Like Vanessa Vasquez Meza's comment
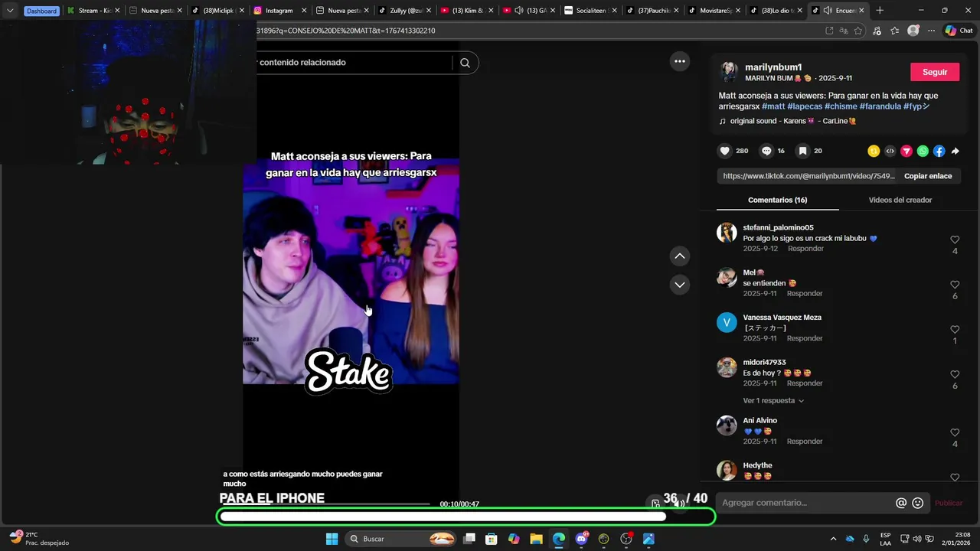The height and width of the screenshot is (551, 980). [955, 330]
